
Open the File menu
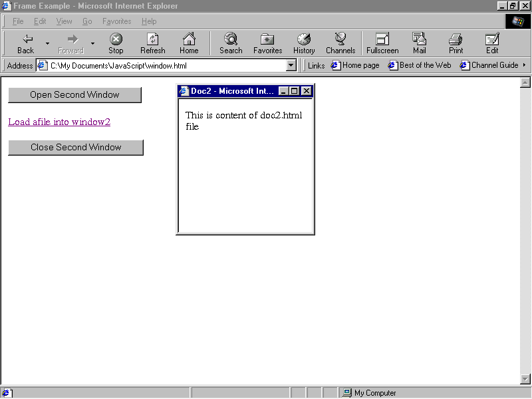[18, 21]
